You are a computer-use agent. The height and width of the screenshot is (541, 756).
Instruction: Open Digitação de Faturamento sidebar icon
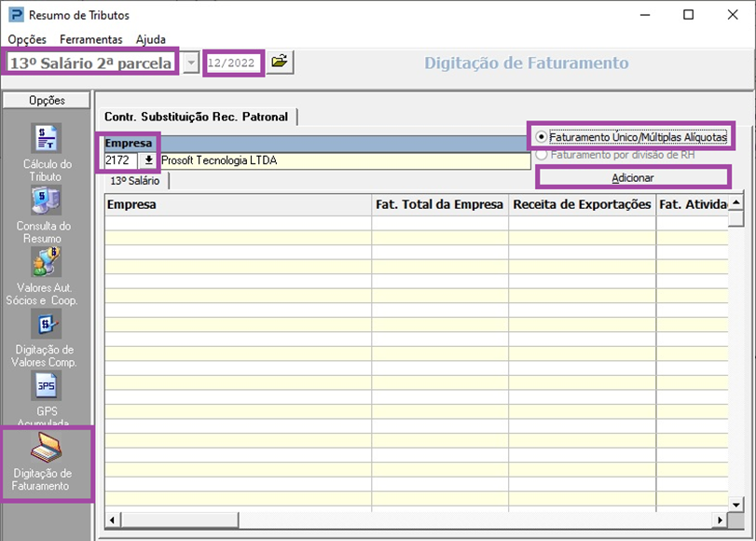(x=46, y=451)
